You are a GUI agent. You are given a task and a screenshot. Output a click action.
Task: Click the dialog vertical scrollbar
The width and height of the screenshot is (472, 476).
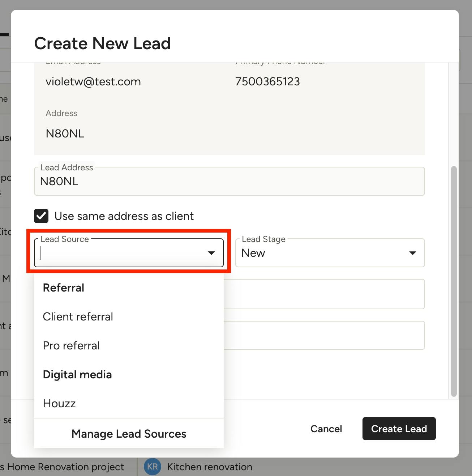(454, 281)
